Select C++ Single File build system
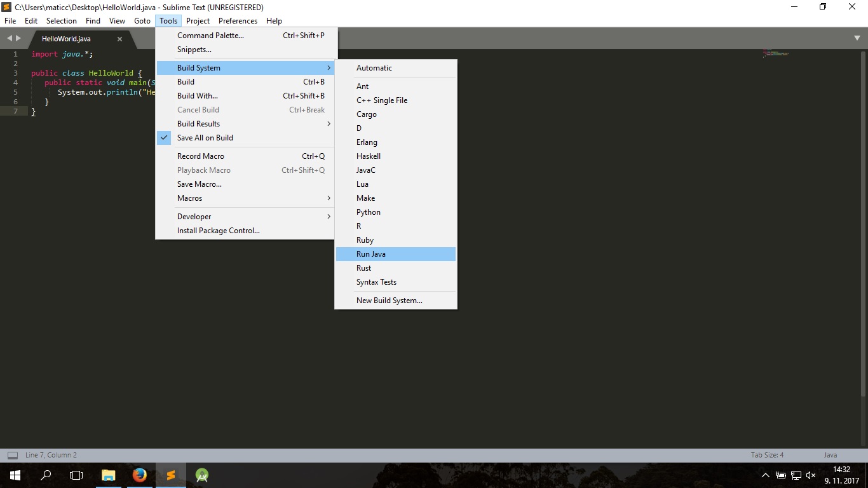The image size is (868, 488). [396, 100]
